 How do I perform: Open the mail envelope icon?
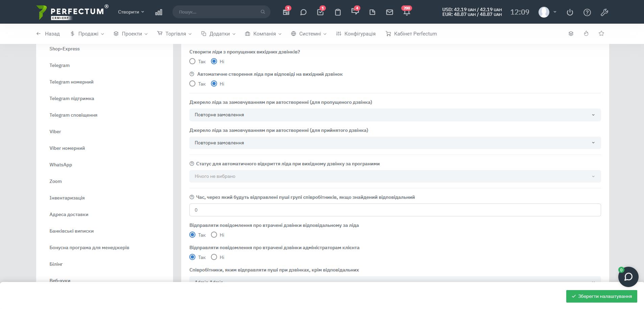[389, 12]
